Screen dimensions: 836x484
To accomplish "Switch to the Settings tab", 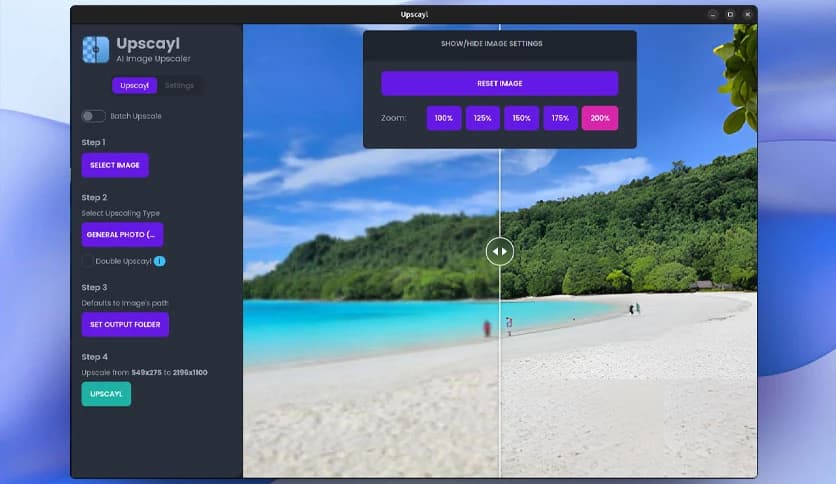I will [x=179, y=86].
